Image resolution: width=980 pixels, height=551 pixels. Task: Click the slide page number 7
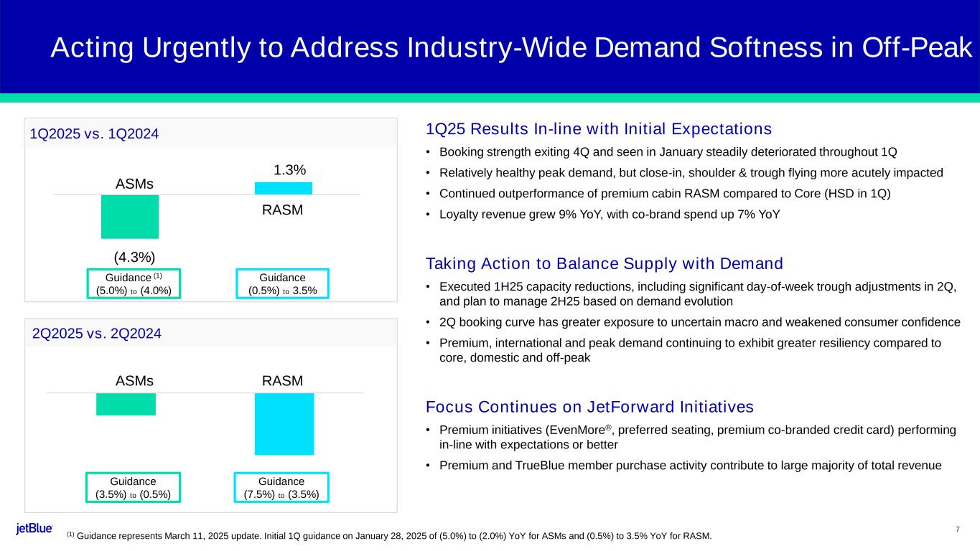[958, 529]
